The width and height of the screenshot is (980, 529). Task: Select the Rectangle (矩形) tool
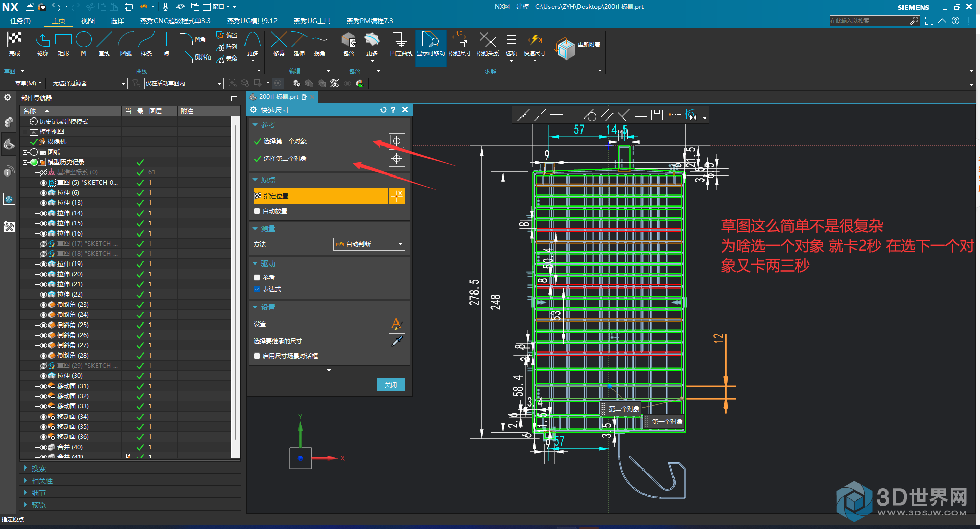[x=64, y=40]
